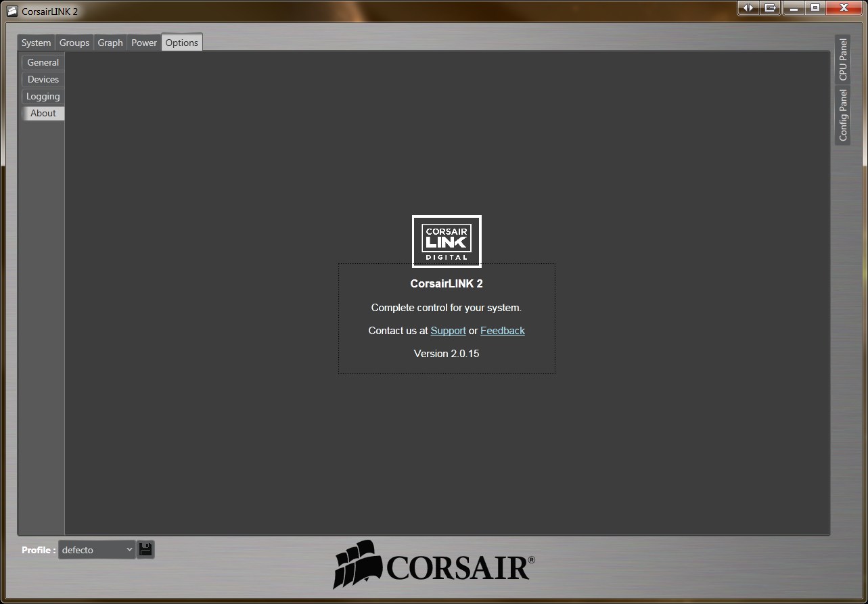The width and height of the screenshot is (868, 604).
Task: Open the General options section
Action: pos(43,62)
